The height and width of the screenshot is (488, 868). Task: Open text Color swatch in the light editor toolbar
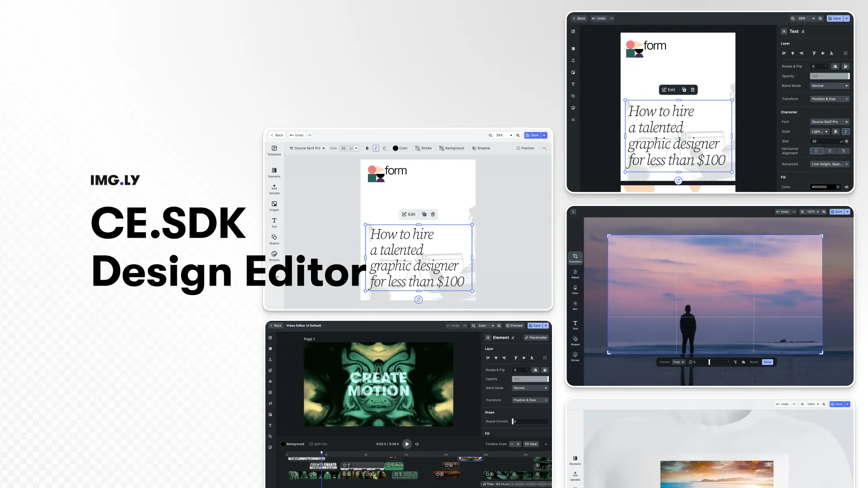[x=400, y=148]
